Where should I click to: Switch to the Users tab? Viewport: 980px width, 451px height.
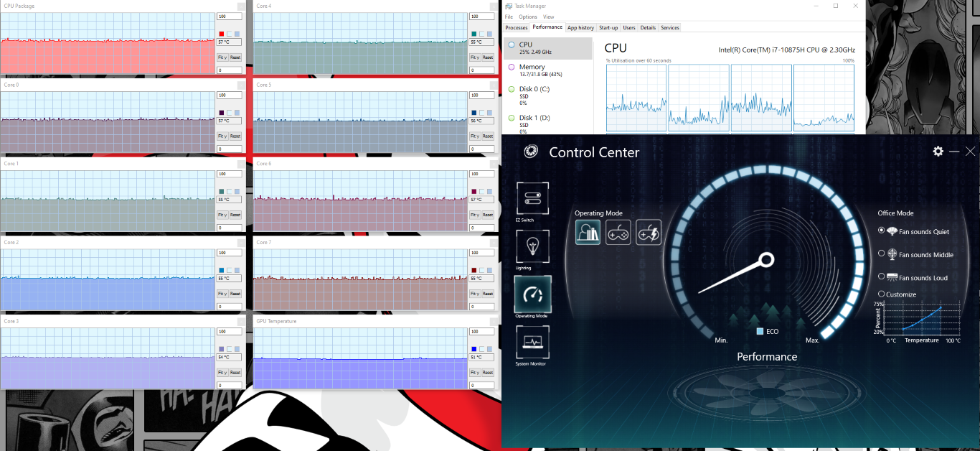click(629, 28)
